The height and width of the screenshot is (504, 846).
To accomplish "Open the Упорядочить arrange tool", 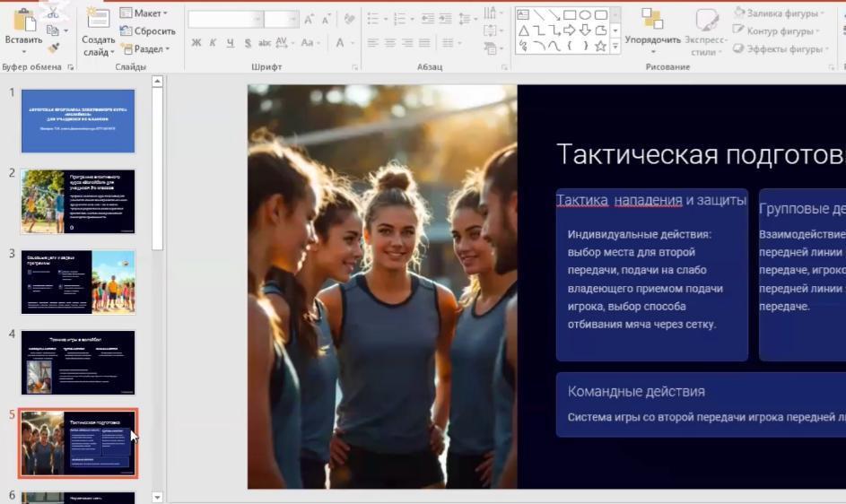I will (652, 27).
